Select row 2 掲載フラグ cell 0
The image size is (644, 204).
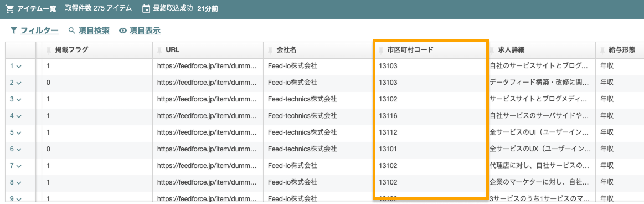point(97,83)
